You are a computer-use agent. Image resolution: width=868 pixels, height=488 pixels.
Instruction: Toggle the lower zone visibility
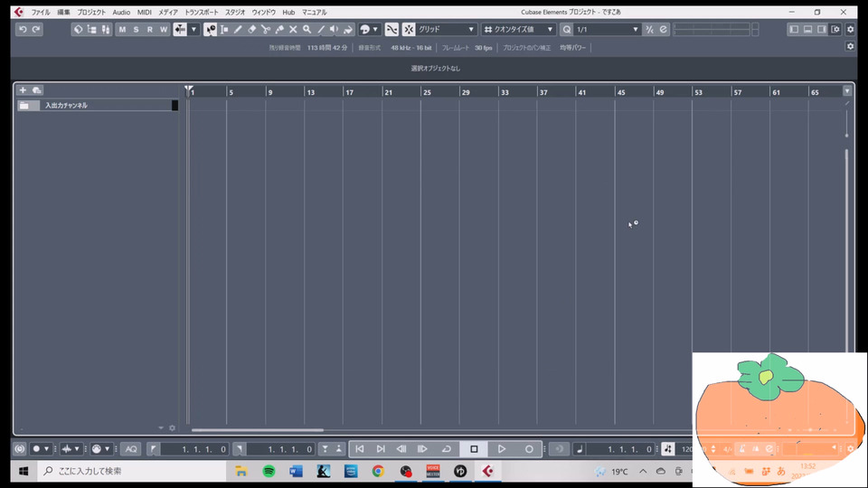coord(808,29)
